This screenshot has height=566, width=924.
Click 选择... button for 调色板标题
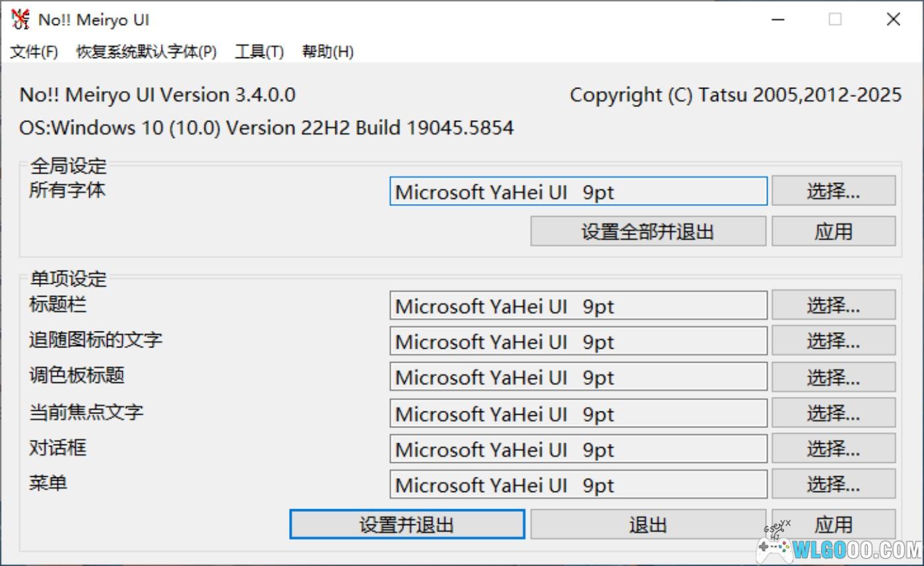(833, 377)
